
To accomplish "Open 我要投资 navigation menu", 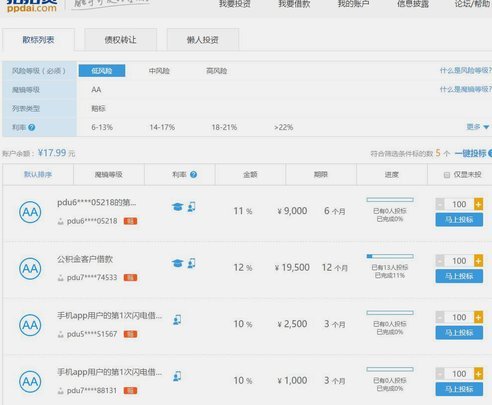I will (x=235, y=4).
